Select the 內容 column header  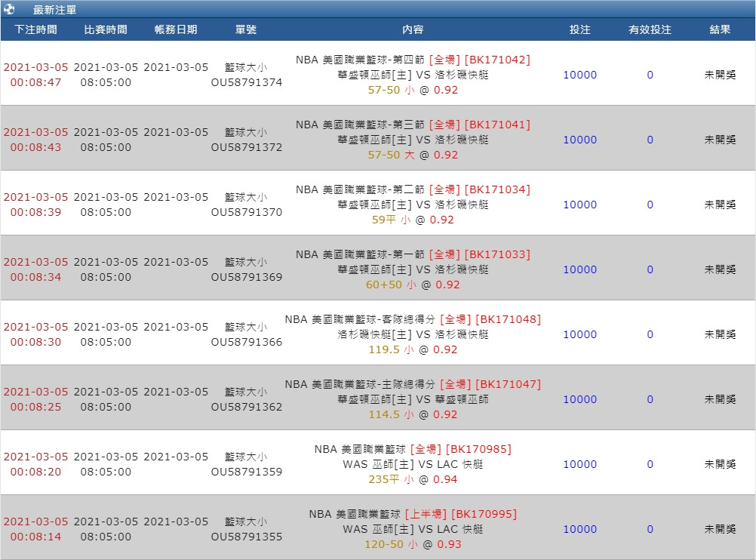tap(413, 29)
